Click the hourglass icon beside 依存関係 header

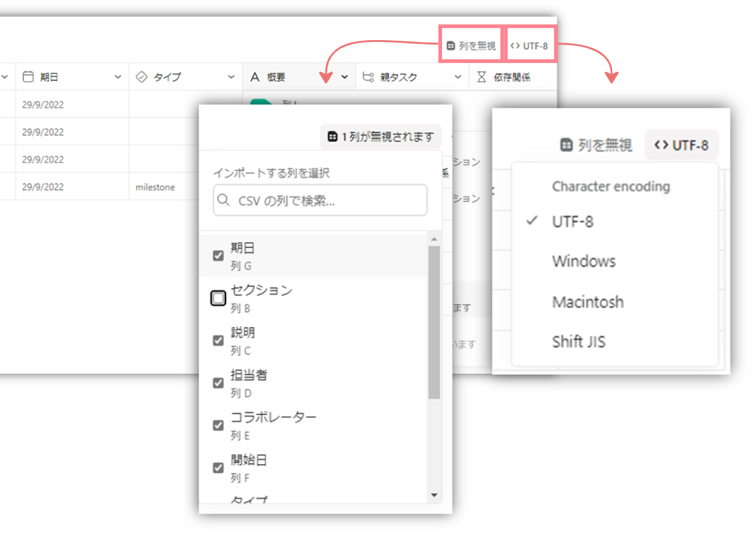coord(481,77)
